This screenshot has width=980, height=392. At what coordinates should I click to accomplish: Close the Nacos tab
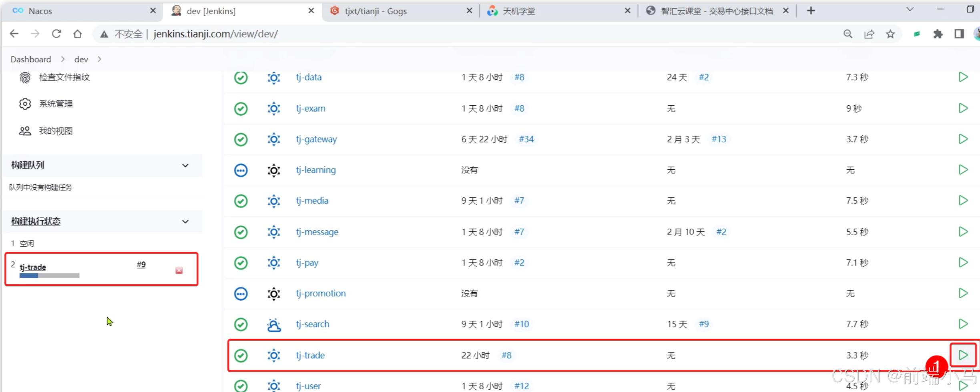click(153, 11)
